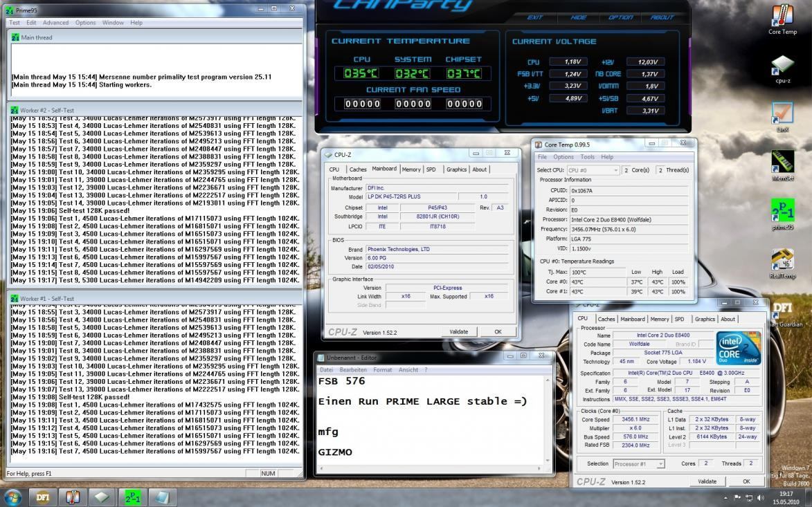The image size is (812, 507).
Task: Click OPTION in the CHNParty panel
Action: pos(620,17)
